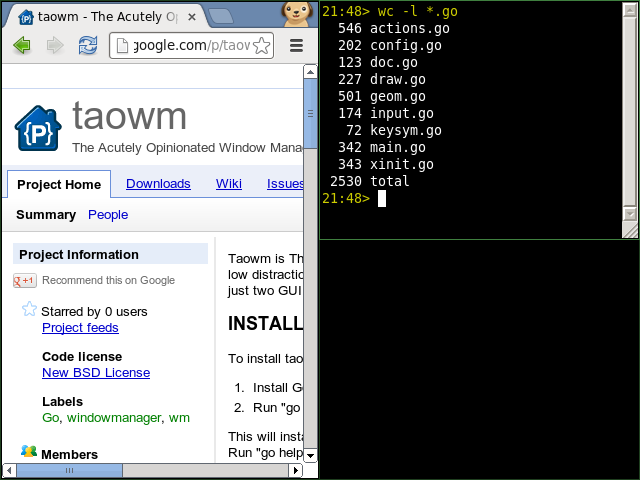Click 'draw.go' in the terminal output
The width and height of the screenshot is (640, 480).
coord(398,79)
